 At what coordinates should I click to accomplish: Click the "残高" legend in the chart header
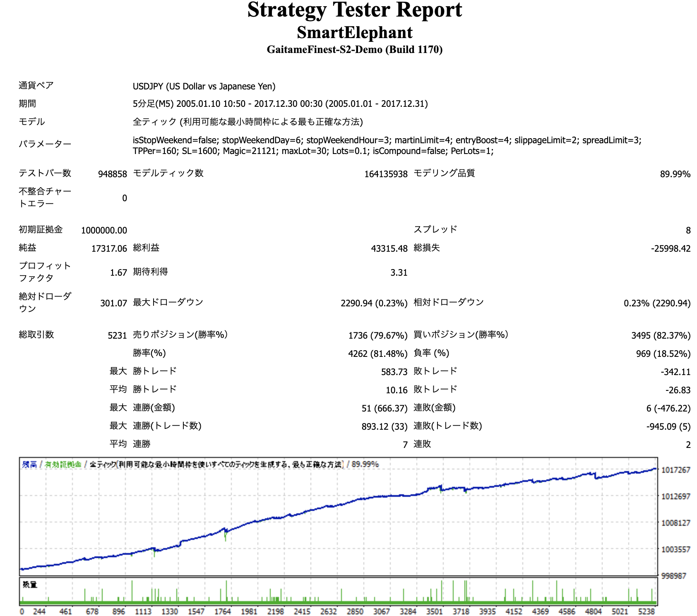(x=29, y=464)
